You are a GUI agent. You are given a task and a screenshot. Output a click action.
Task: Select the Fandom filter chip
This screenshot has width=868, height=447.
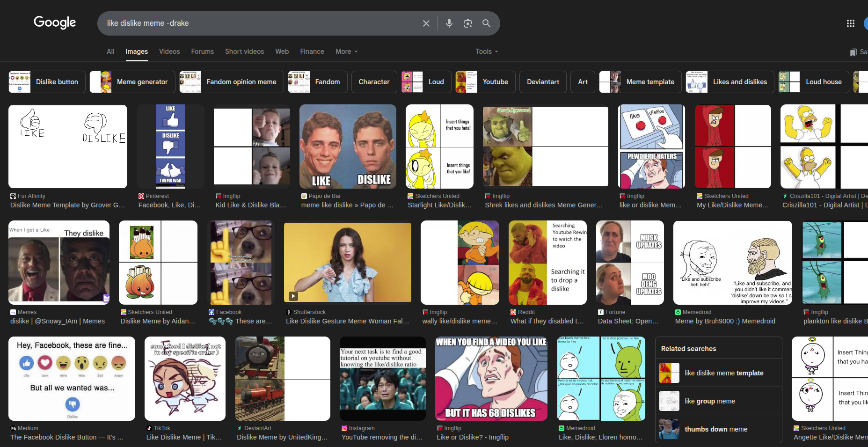point(318,82)
